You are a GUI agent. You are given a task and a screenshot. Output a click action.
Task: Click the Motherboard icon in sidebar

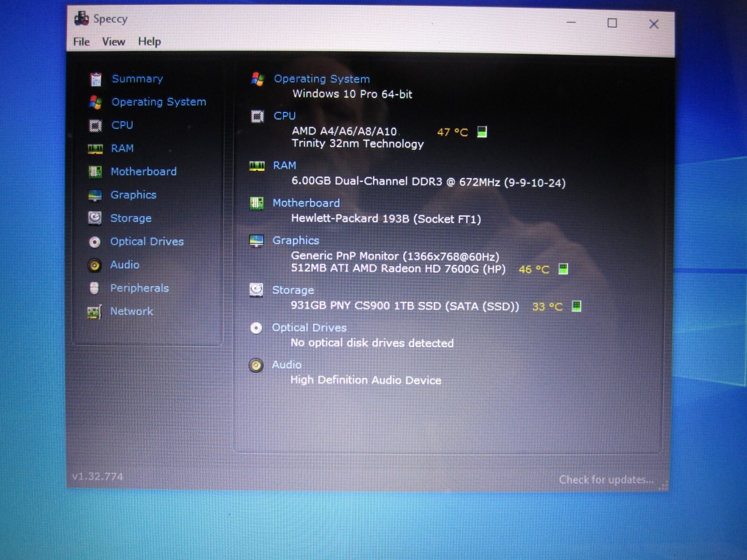(95, 172)
